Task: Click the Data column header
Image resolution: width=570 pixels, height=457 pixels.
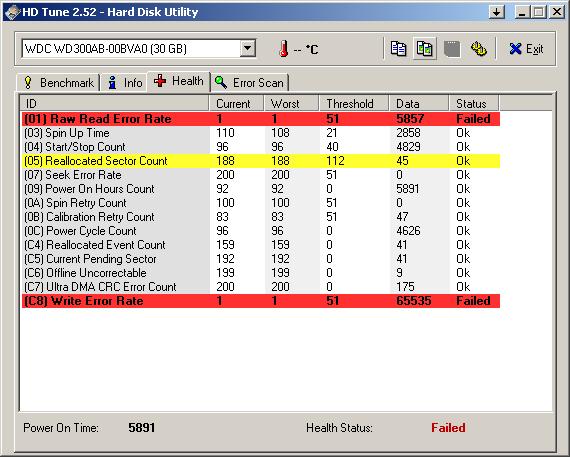Action: pos(419,104)
